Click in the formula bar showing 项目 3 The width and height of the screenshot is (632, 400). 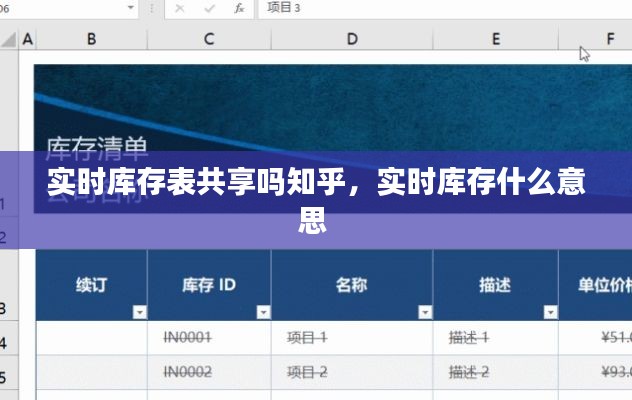[440, 8]
